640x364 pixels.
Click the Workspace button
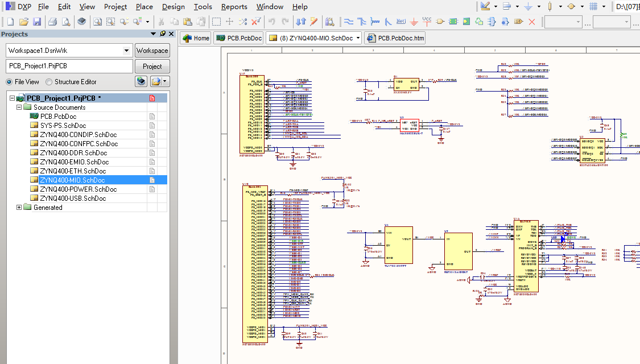coord(152,51)
